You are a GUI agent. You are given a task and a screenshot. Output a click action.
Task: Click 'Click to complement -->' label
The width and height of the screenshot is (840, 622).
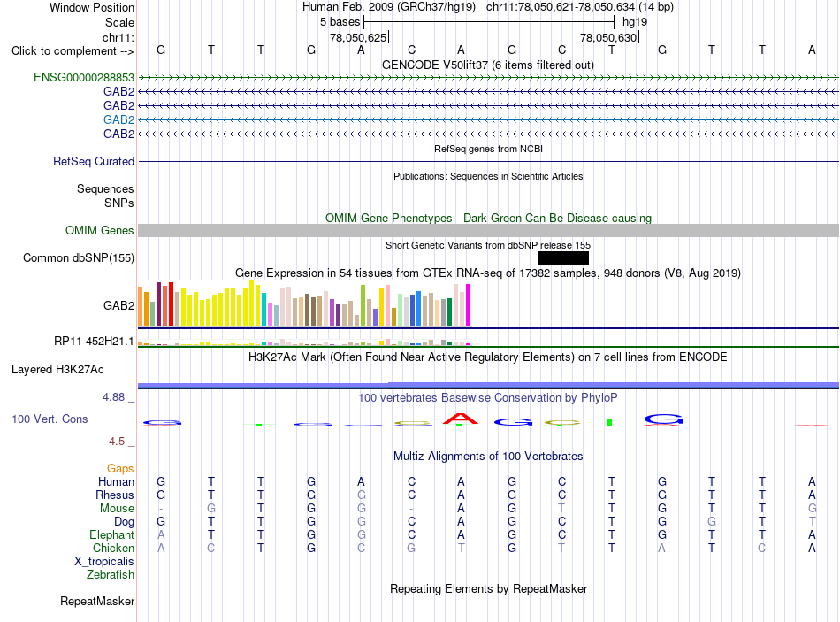tap(73, 51)
